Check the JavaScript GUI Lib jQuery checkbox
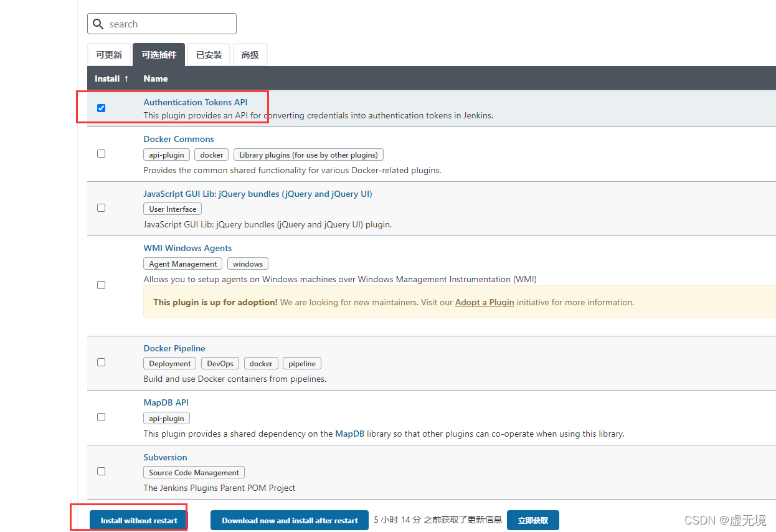Viewport: 776px width, 532px height. 102,208
